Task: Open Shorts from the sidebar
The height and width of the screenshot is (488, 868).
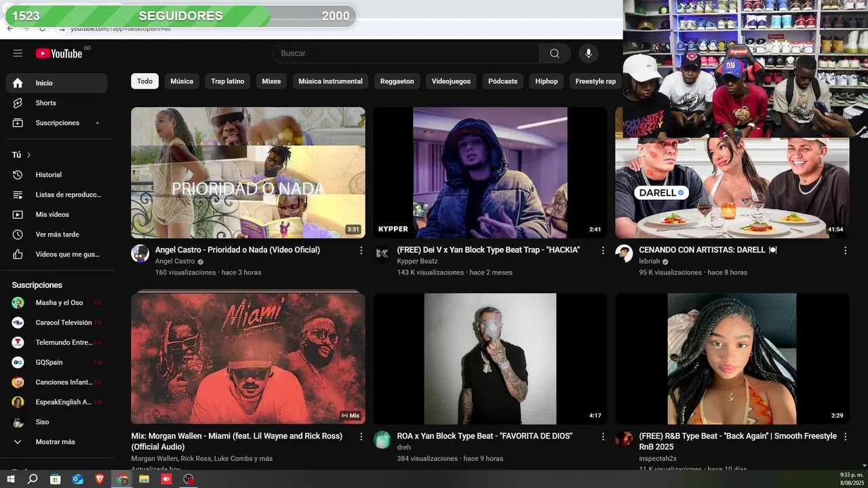Action: (x=57, y=103)
